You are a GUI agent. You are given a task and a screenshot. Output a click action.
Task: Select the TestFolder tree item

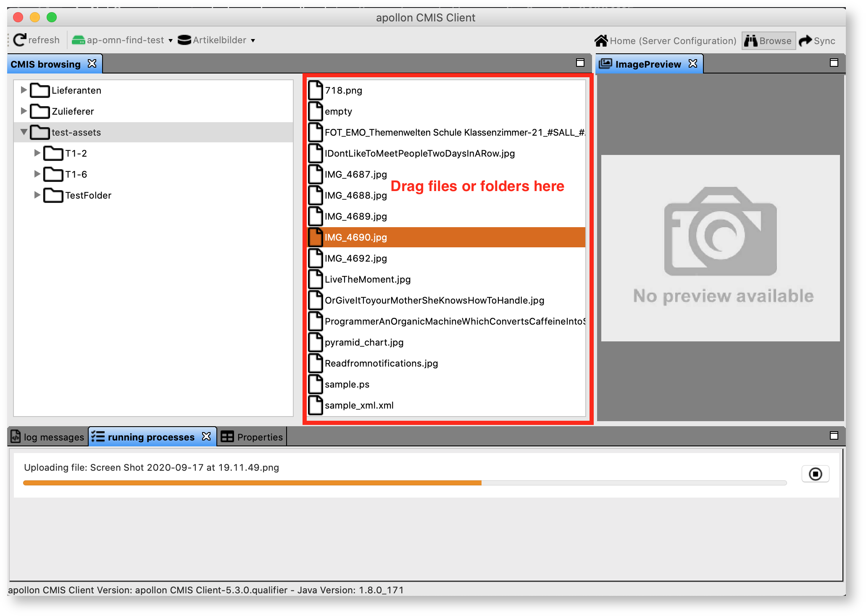(88, 195)
